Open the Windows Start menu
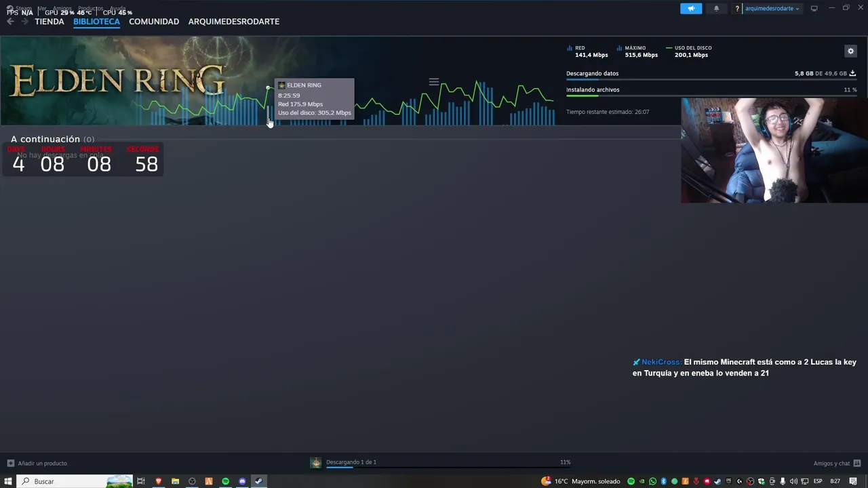Image resolution: width=868 pixels, height=488 pixels. coord(8,481)
